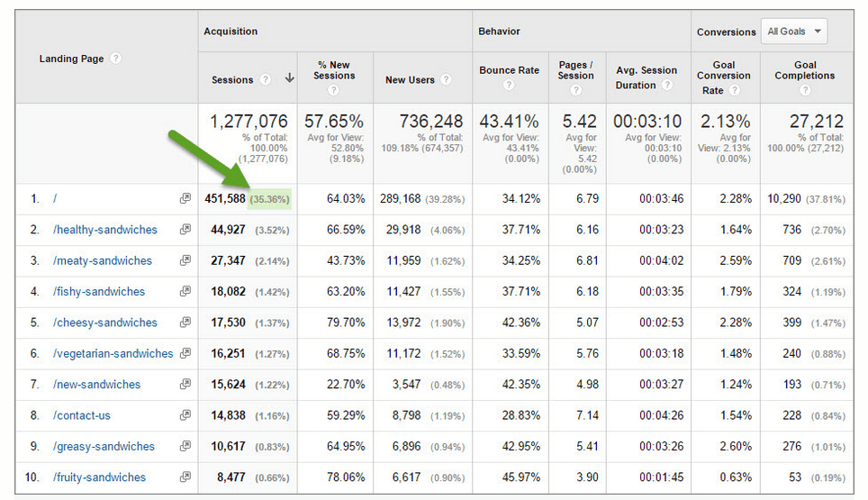The width and height of the screenshot is (868, 500).
Task: Click help icon below Bounce Rate header
Action: 509,86
